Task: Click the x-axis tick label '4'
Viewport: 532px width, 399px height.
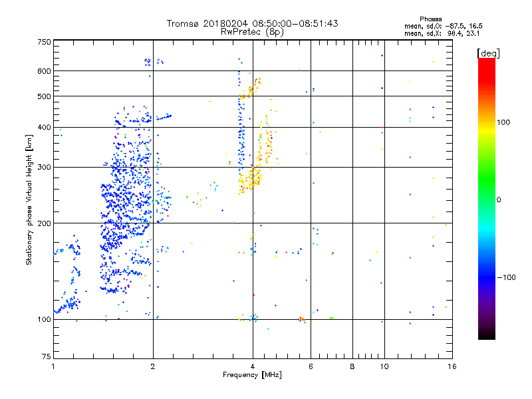Action: (x=253, y=366)
